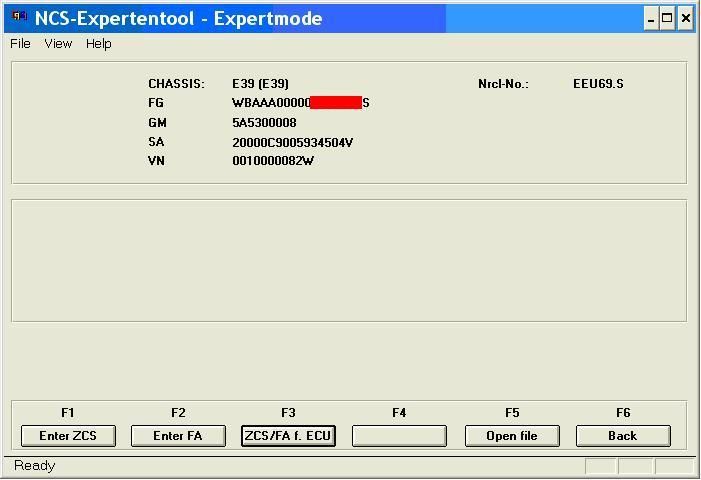Click the empty lower output panel
Image resolution: width=701 pixels, height=480 pixels.
pyautogui.click(x=349, y=261)
